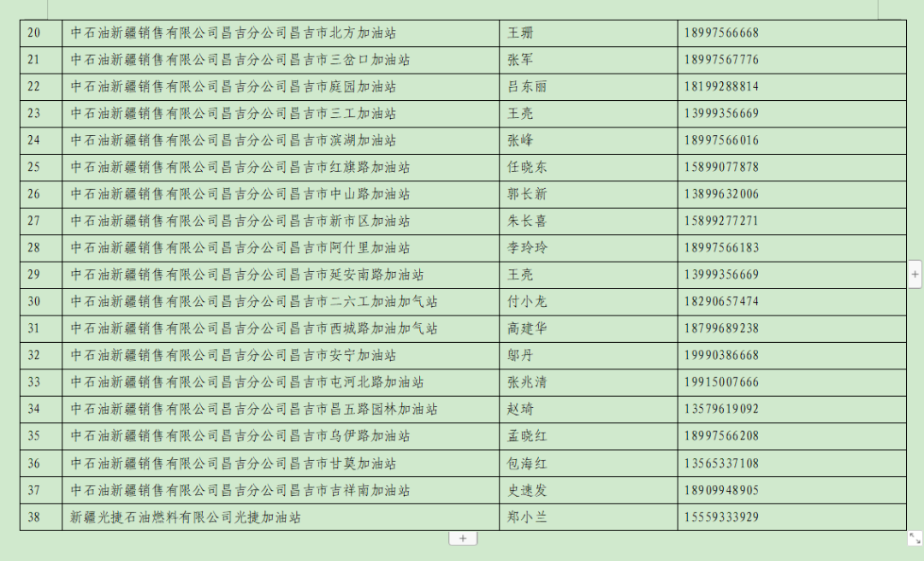Select the cell with row number 20
924x561 pixels.
coord(34,33)
